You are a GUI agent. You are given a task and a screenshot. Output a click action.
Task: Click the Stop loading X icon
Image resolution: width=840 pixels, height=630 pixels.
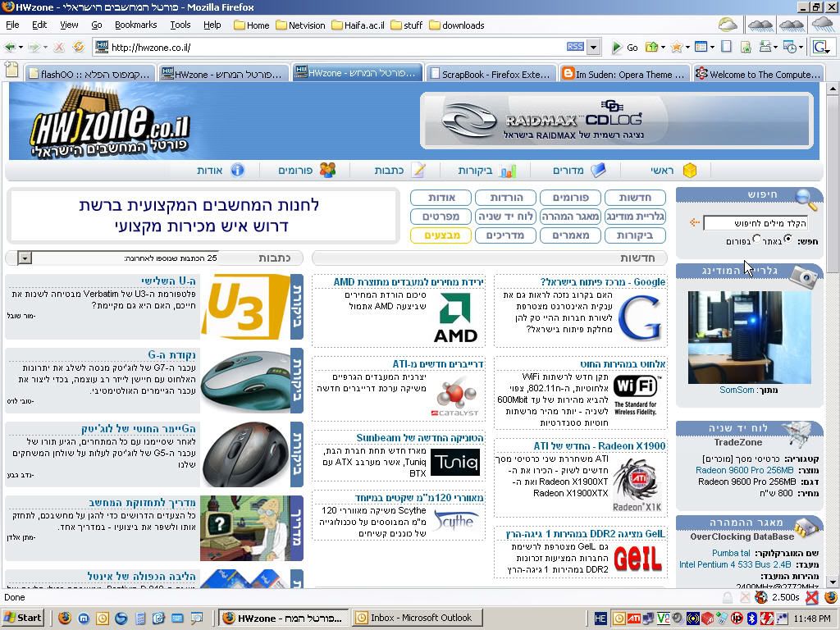[x=59, y=47]
